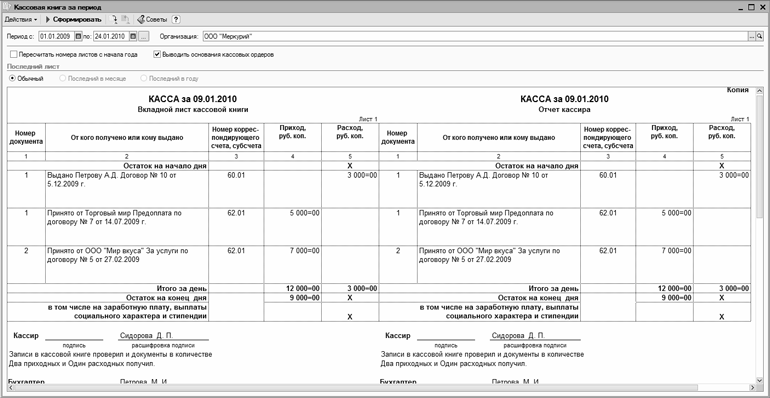
Task: Click the period end date field
Action: (x=111, y=36)
